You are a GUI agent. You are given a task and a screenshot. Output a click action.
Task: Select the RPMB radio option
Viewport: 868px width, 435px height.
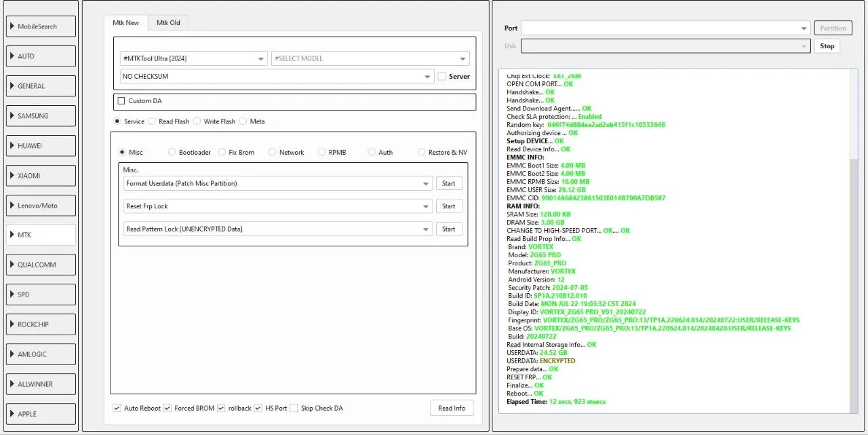pos(321,153)
